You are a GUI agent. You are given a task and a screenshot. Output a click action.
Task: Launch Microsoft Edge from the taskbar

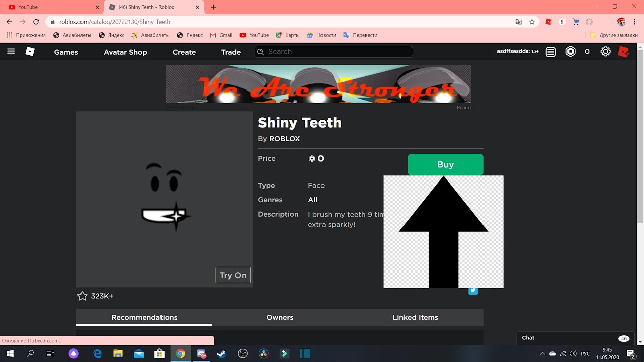(x=97, y=354)
